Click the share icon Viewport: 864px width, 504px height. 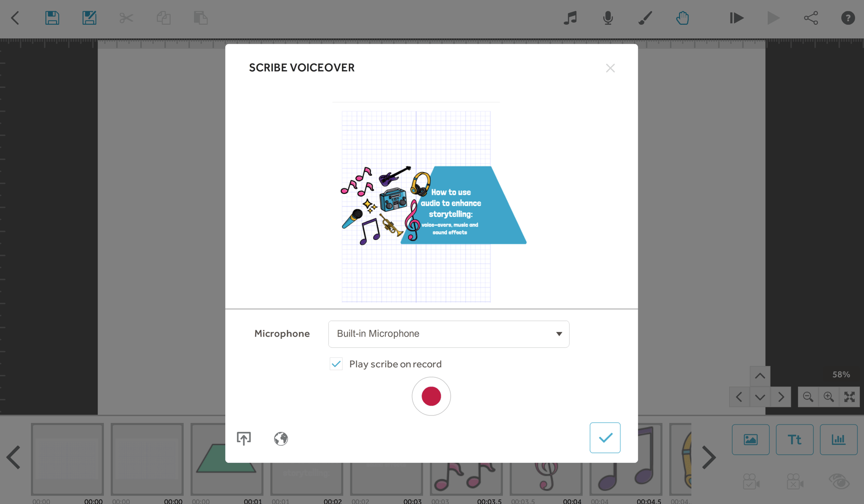tap(811, 18)
